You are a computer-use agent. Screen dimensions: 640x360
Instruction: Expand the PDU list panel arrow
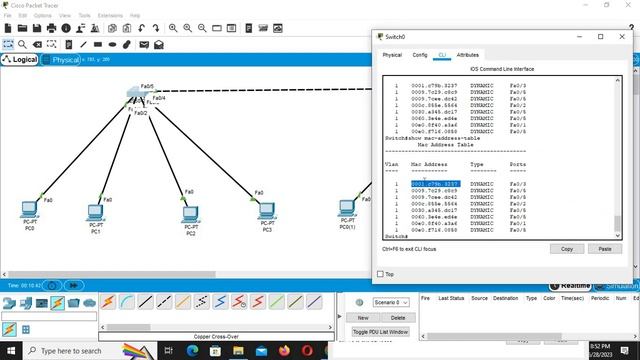click(340, 316)
